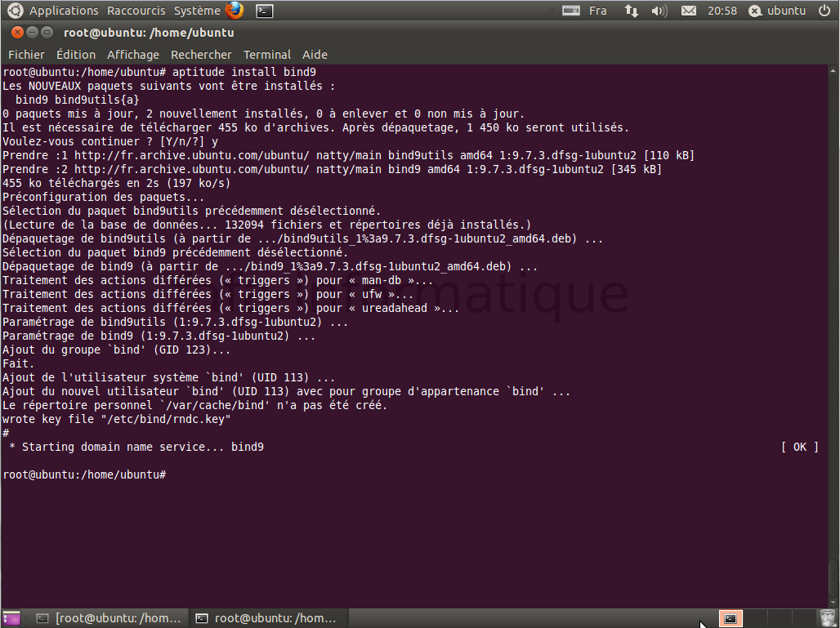Viewport: 840px width, 628px height.
Task: Open the messaging envelope indicator
Action: coord(688,11)
